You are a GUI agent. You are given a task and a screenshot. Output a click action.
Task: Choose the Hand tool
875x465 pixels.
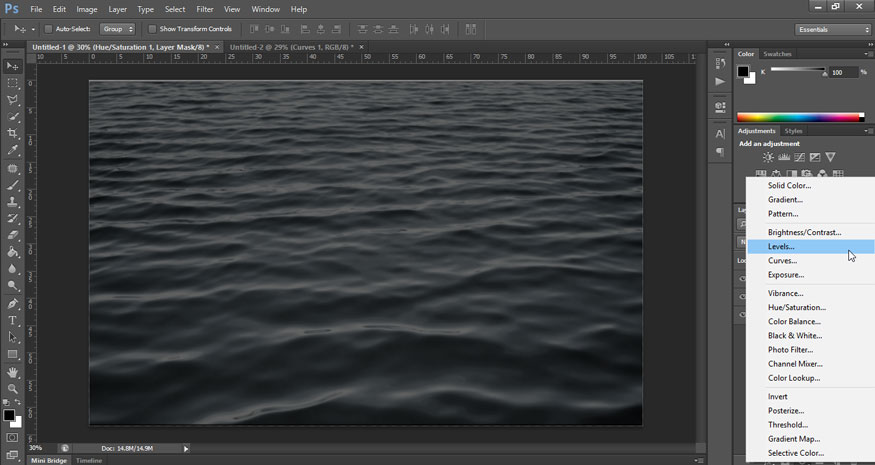[13, 372]
